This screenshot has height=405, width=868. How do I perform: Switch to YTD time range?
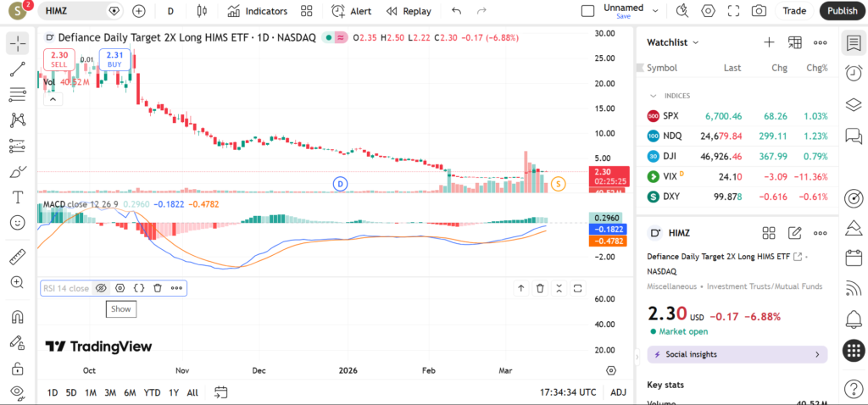coord(153,392)
